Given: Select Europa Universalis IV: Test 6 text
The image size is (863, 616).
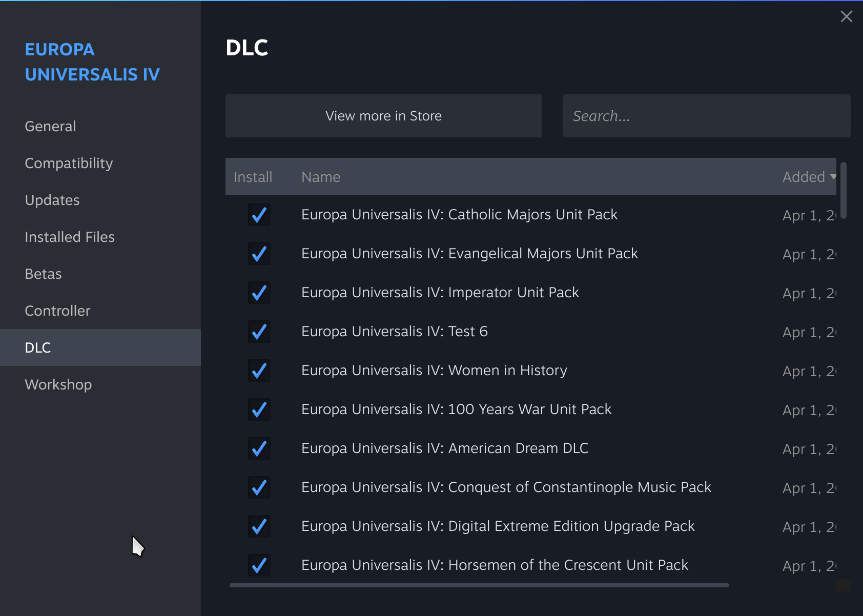Looking at the screenshot, I should (395, 332).
